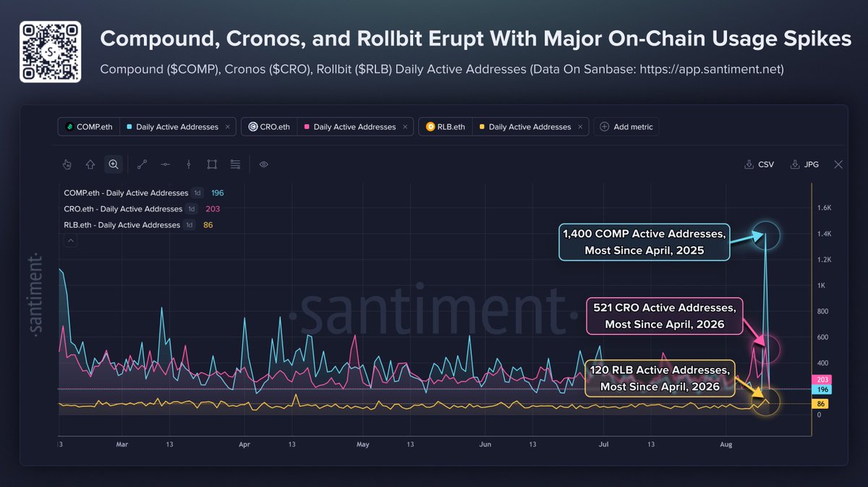Click the 1.4K axis label

tap(824, 234)
